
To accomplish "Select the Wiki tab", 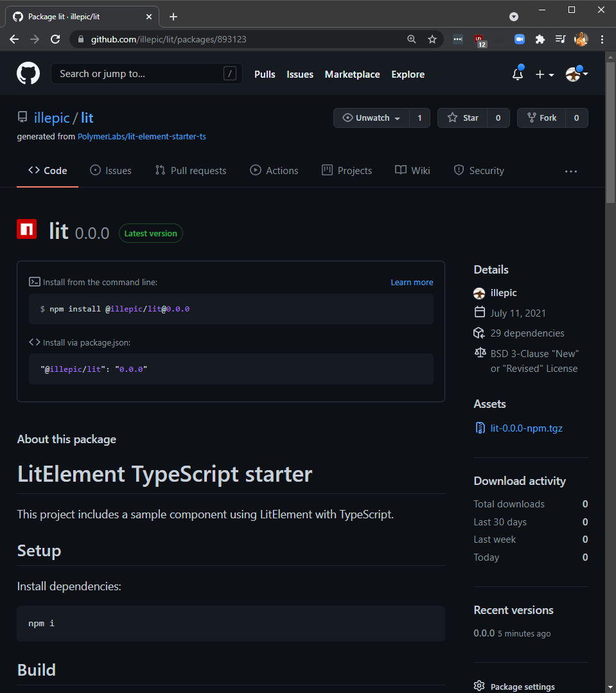I will 412,171.
